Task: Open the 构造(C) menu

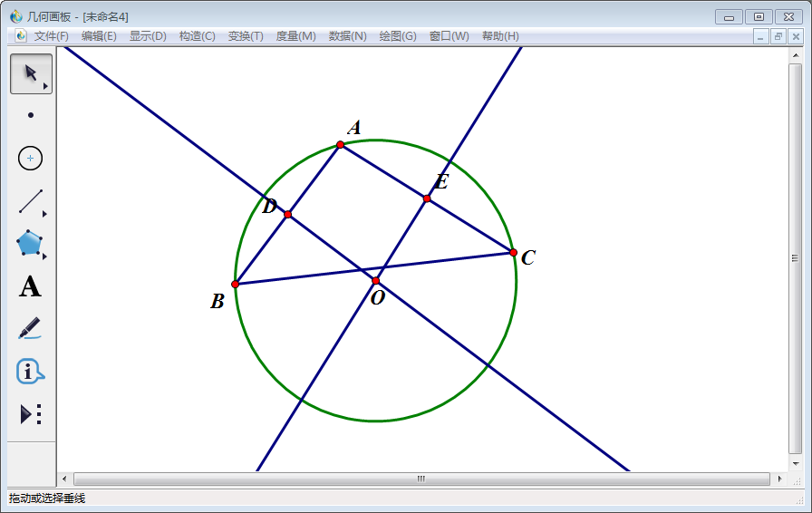Action: (x=197, y=36)
